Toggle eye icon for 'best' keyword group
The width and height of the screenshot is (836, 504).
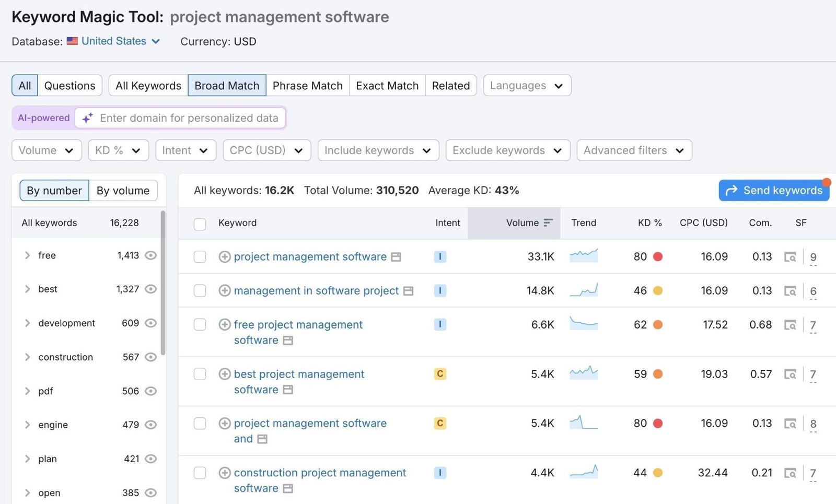150,289
